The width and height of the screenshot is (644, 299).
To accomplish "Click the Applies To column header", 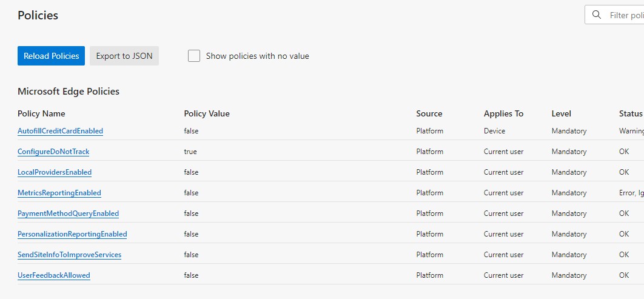I will coord(503,113).
